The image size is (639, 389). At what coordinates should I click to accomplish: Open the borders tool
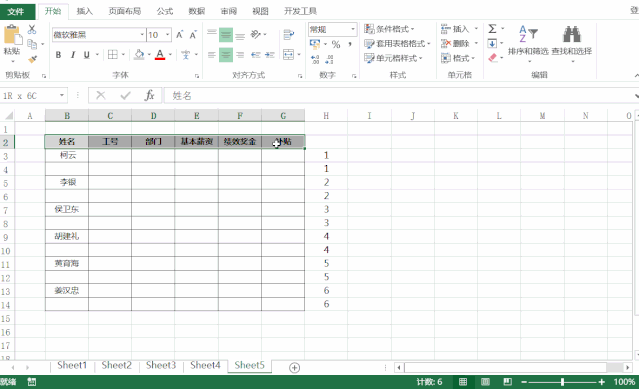click(x=112, y=55)
